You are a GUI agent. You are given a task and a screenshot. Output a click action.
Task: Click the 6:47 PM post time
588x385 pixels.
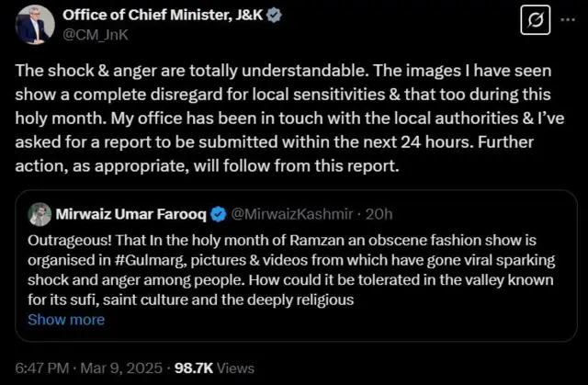point(43,366)
